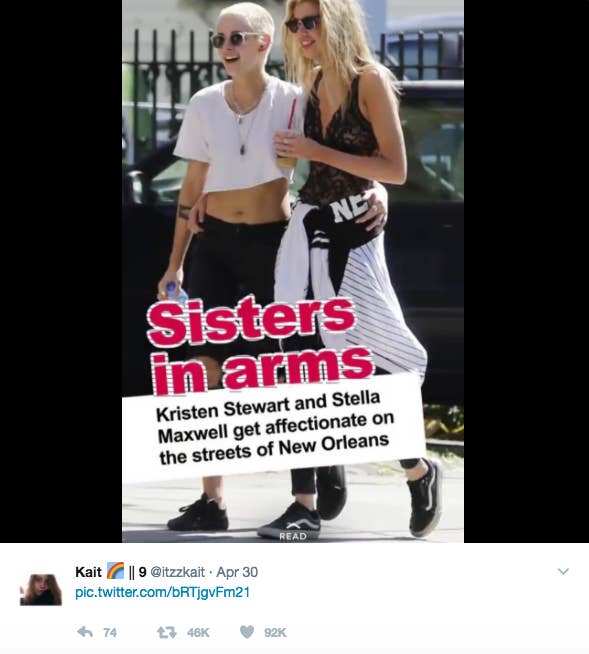
Task: Click the display name Kait
Action: 88,571
